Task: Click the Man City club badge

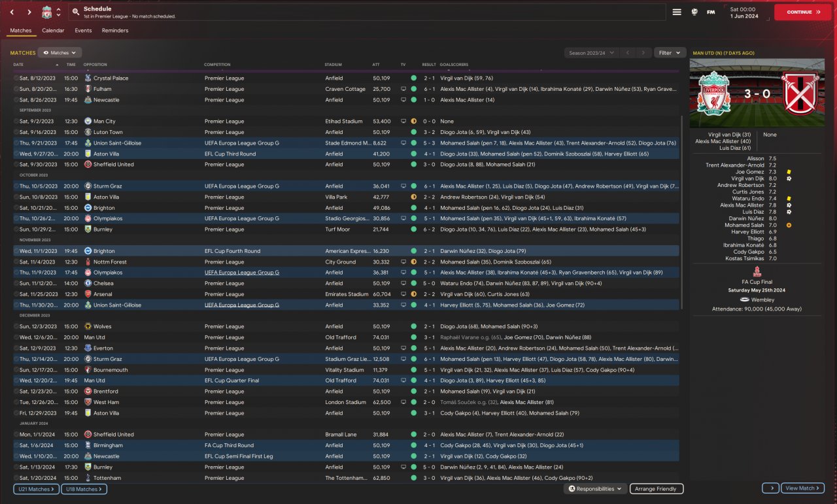Action: (x=88, y=122)
